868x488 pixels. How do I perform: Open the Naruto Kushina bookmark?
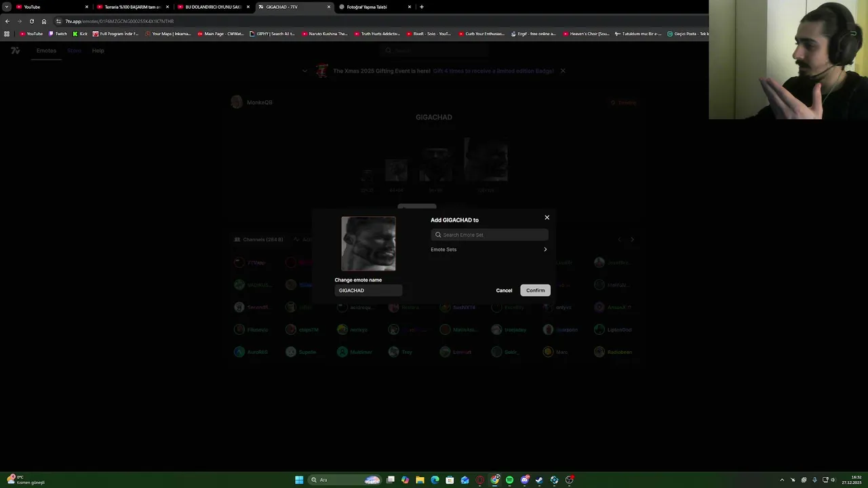[324, 34]
